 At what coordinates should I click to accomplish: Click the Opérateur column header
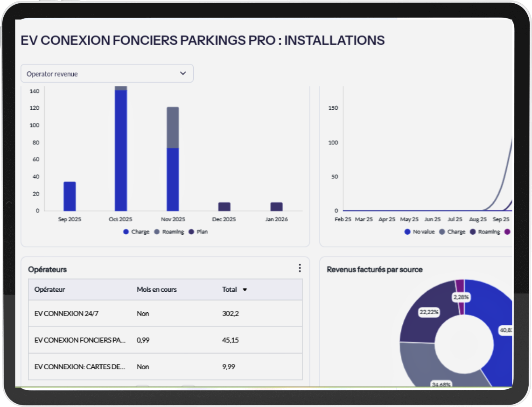click(50, 290)
